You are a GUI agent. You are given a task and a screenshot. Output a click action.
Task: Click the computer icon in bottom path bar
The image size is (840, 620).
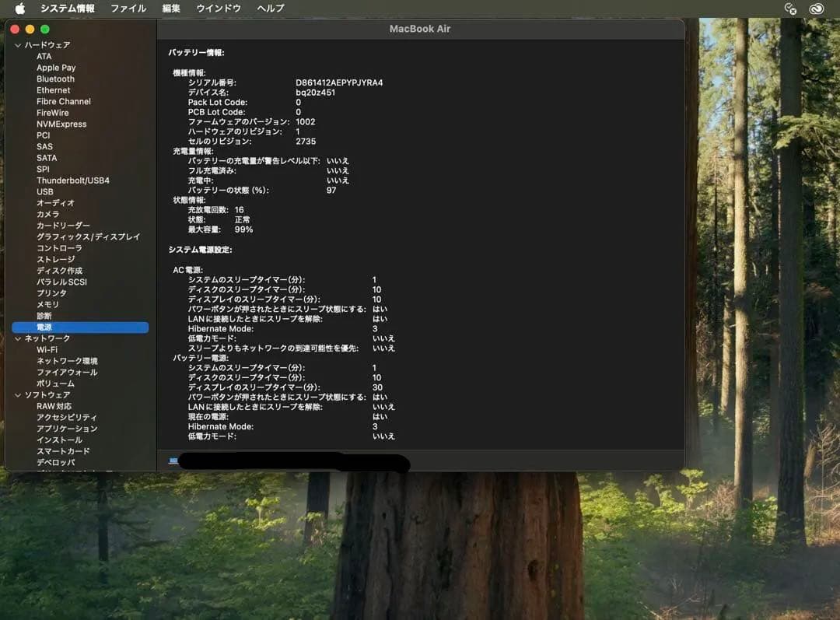(173, 461)
